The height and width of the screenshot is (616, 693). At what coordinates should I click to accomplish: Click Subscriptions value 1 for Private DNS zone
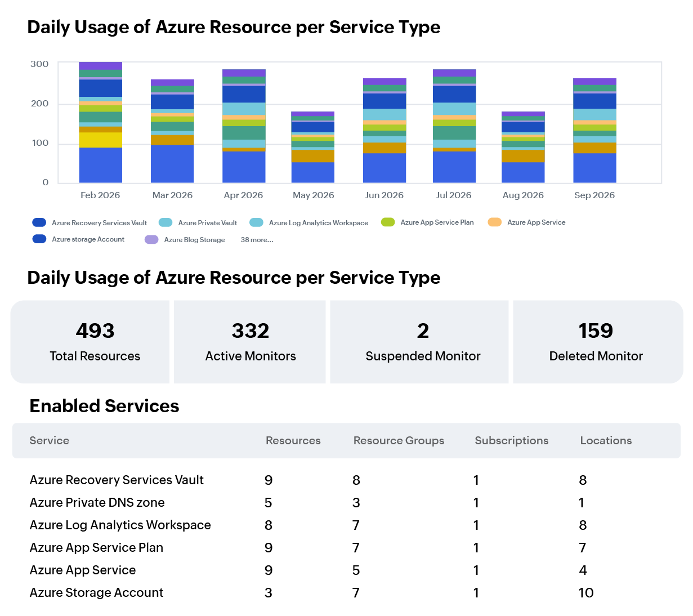pyautogui.click(x=476, y=503)
